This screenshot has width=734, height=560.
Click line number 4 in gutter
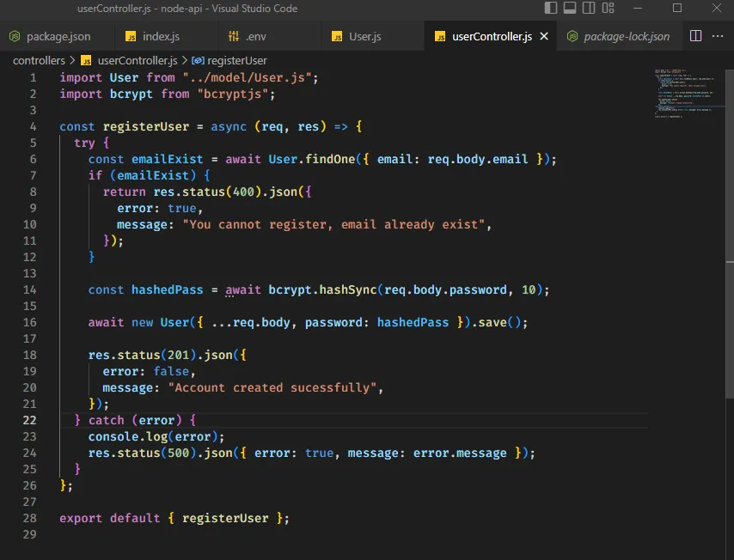point(33,126)
